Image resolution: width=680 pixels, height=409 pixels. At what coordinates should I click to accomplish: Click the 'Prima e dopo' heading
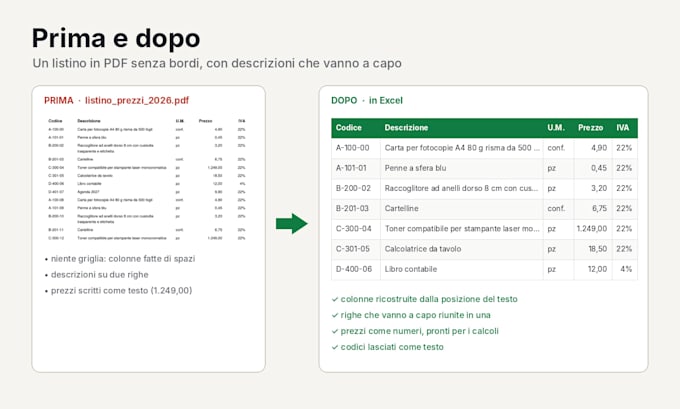116,38
